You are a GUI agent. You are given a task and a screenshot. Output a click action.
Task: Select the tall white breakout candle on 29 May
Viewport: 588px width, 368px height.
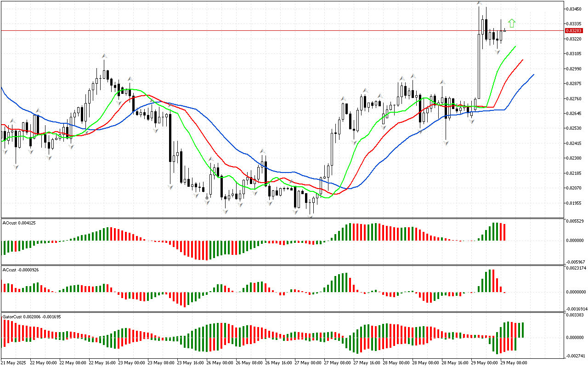[479, 64]
